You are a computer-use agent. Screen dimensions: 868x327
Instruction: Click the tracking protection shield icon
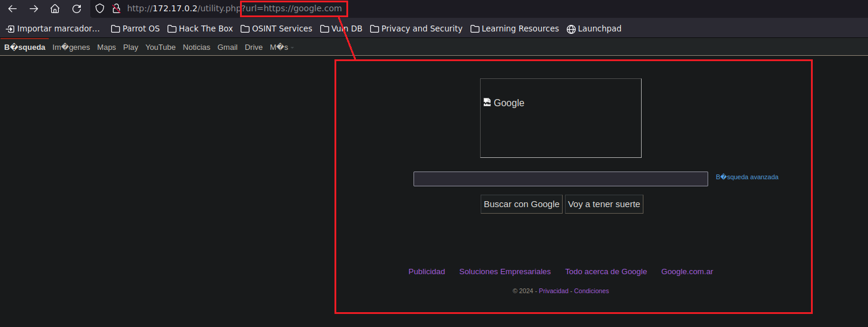coord(100,9)
